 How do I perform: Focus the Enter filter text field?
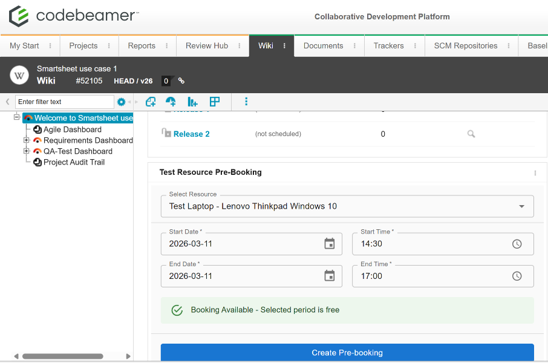64,102
